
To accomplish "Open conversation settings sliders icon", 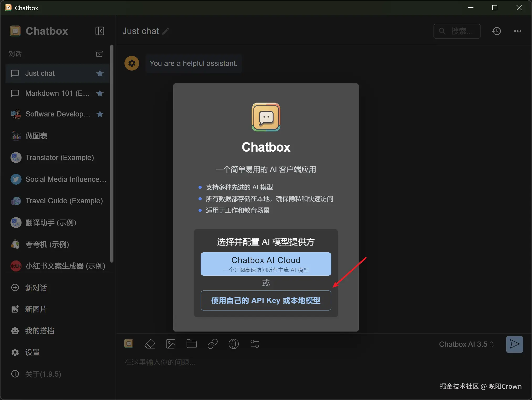I will coord(255,344).
